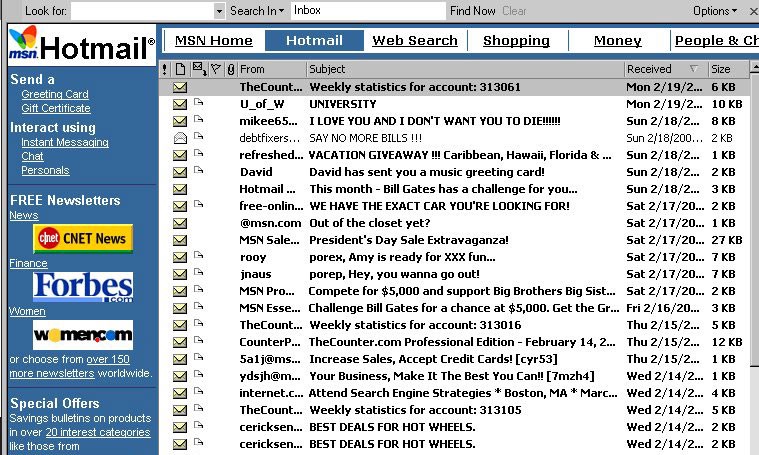This screenshot has height=455, width=759.
Task: Click the envelope icon for rooy message
Action: coord(180,257)
